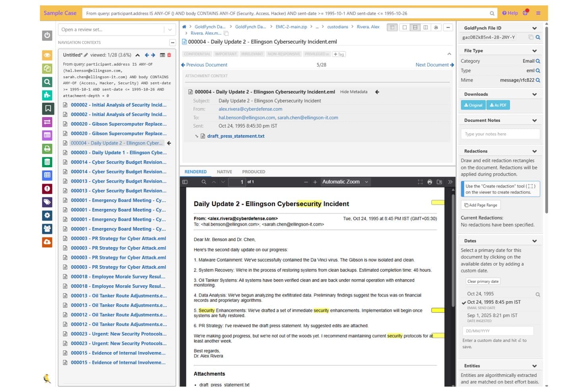
Task: Go to Next Document
Action: pyautogui.click(x=435, y=65)
